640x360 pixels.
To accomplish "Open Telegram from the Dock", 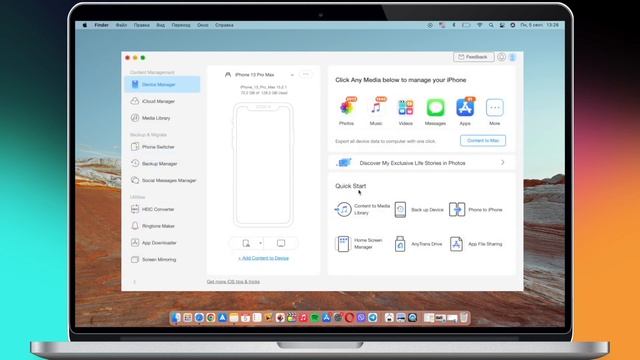I will [373, 318].
